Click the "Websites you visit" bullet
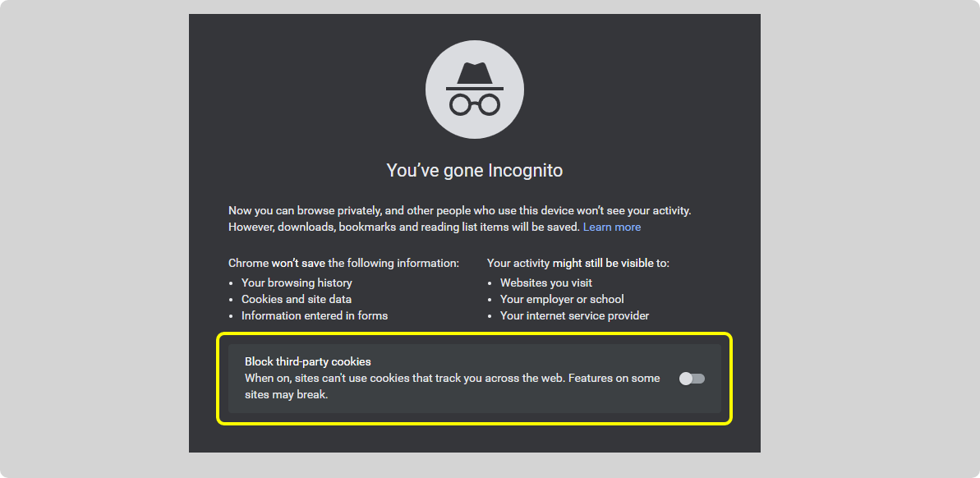980x478 pixels. coord(546,283)
